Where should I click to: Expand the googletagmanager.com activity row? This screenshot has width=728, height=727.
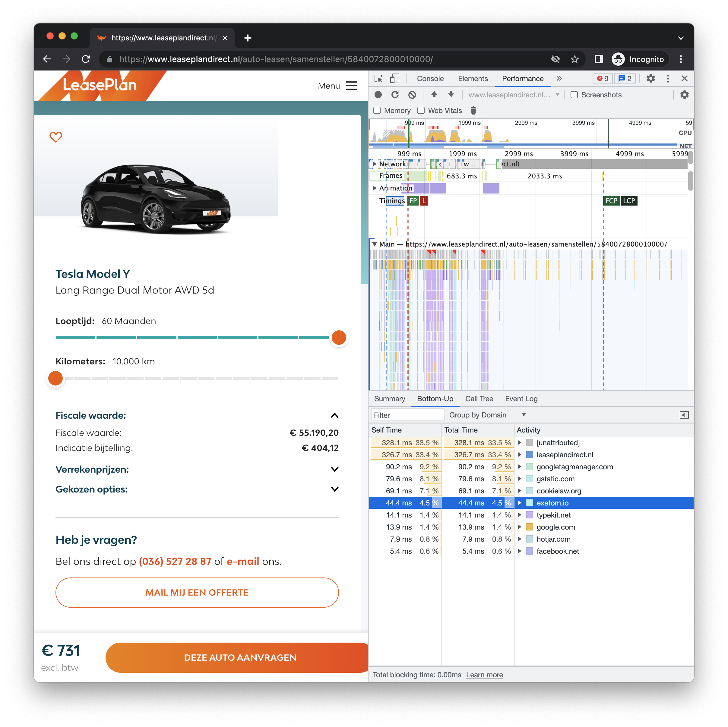click(520, 467)
